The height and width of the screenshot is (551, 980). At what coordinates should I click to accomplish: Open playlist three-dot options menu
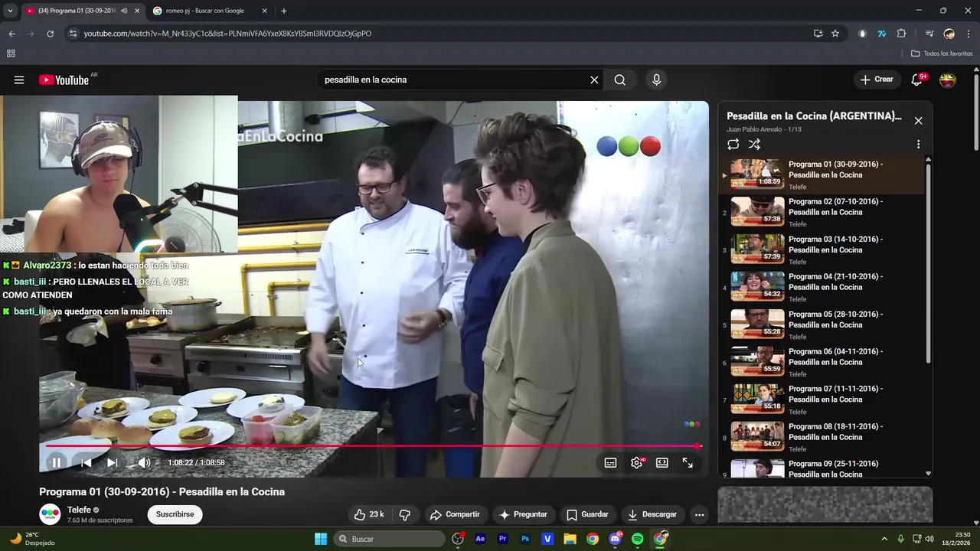pos(918,144)
